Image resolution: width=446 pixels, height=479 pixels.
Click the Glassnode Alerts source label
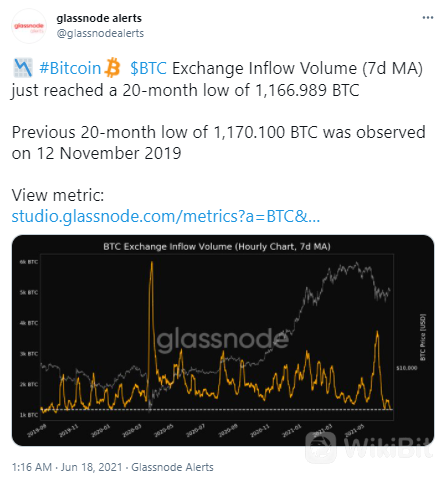click(172, 467)
